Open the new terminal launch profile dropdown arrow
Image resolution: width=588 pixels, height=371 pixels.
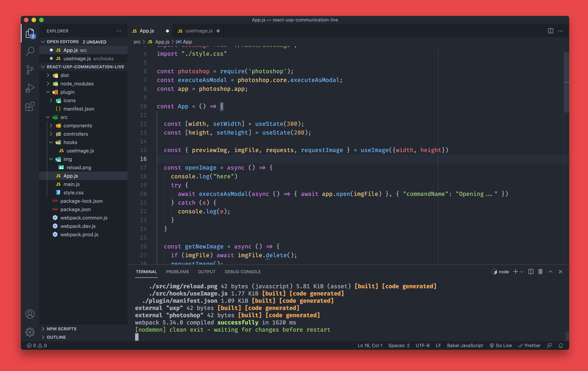click(522, 272)
